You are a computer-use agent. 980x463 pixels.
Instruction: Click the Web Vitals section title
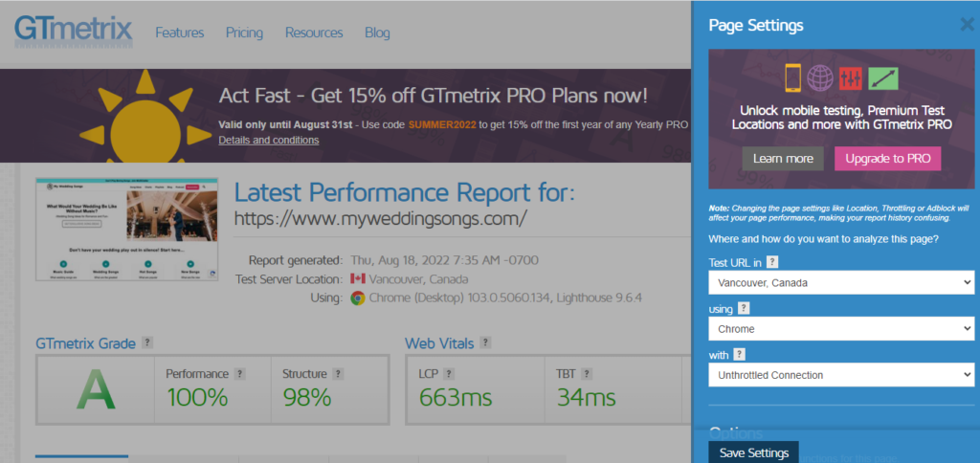click(x=439, y=343)
